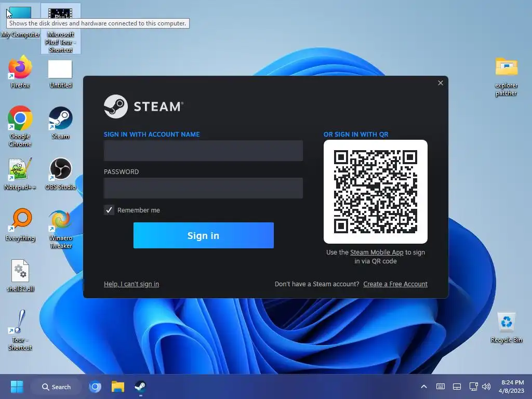Click the "Don't have a Steam account?" text
The image size is (532, 399).
pyautogui.click(x=317, y=284)
